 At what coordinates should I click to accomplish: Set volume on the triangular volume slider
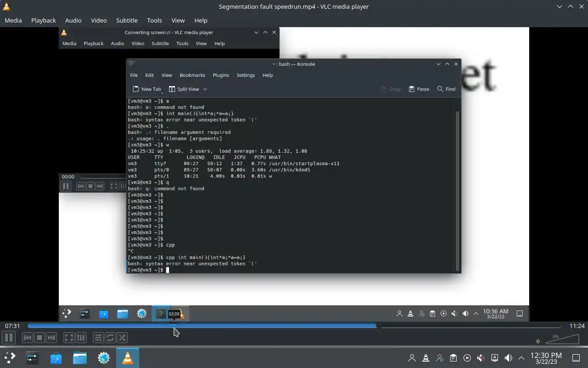point(562,339)
